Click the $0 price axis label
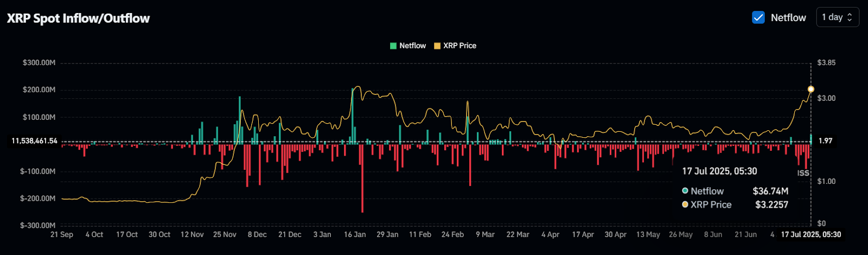Image resolution: width=868 pixels, height=255 pixels. pos(821,224)
